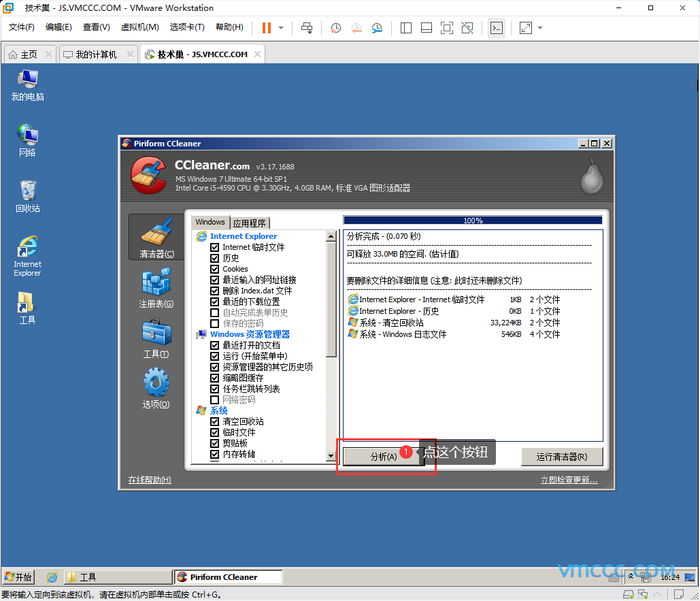This screenshot has width=700, height=601.
Task: Open the 文件(F) menu
Action: click(x=22, y=27)
